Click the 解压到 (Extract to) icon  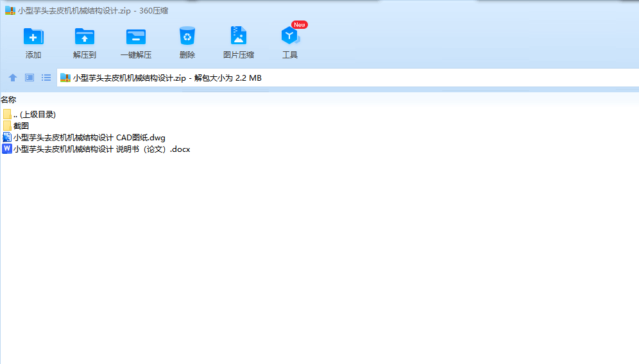85,37
